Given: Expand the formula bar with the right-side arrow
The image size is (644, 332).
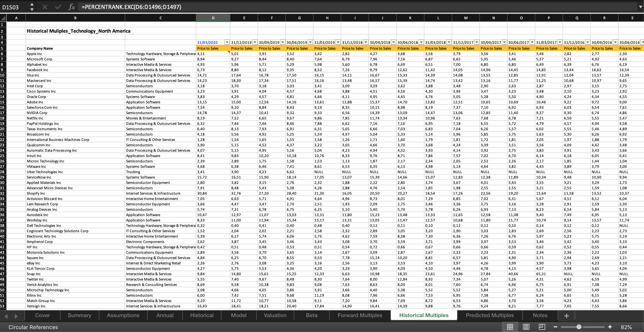Looking at the screenshot, I should coord(640,7).
